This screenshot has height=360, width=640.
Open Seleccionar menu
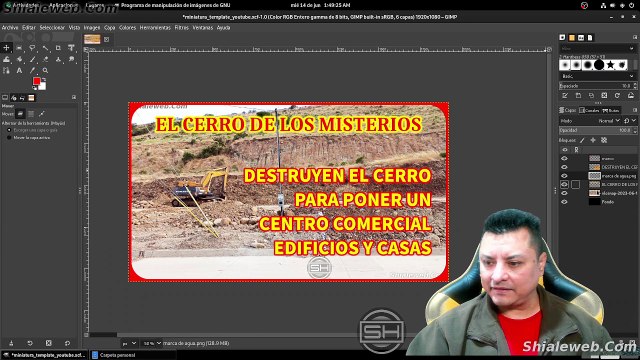52,28
